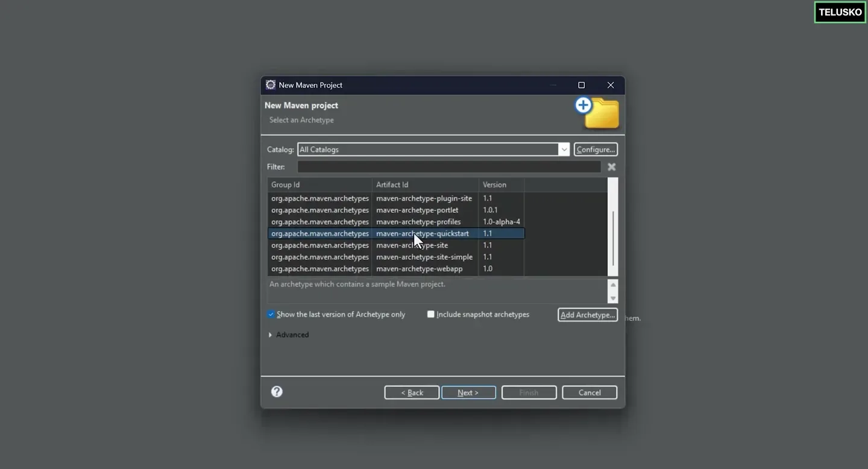Image resolution: width=868 pixels, height=469 pixels.
Task: Select maven-archetype-profiles row
Action: coord(396,222)
